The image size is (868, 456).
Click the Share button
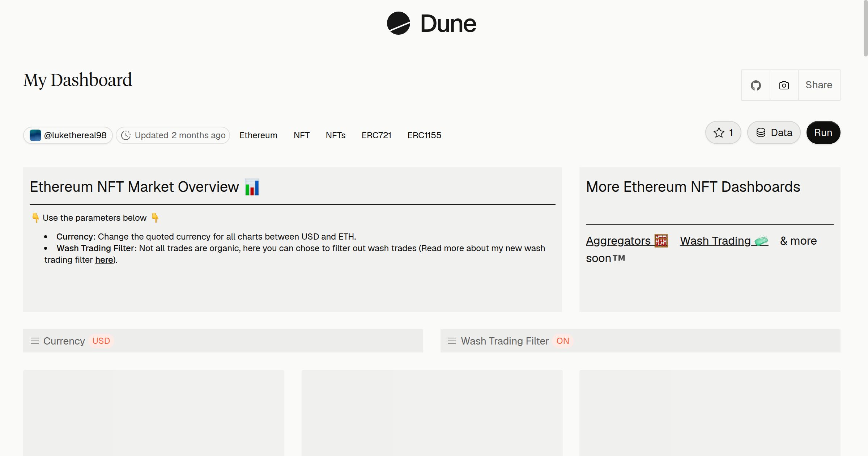tap(819, 85)
